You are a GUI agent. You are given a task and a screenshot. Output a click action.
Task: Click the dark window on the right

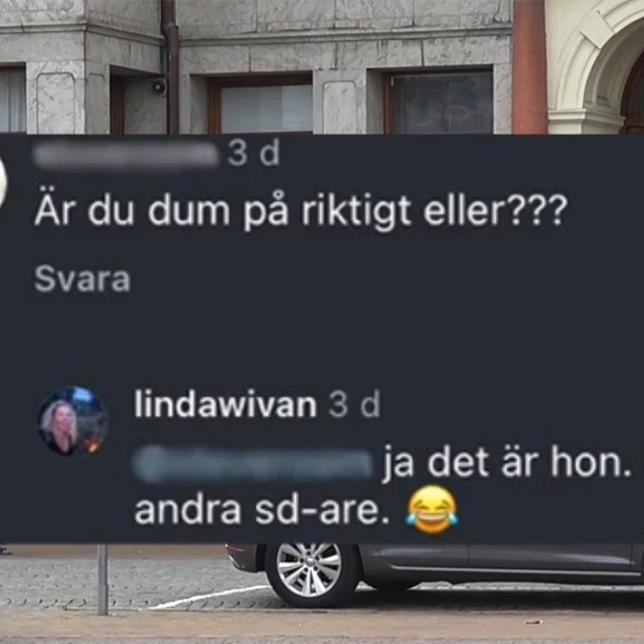pyautogui.click(x=440, y=101)
